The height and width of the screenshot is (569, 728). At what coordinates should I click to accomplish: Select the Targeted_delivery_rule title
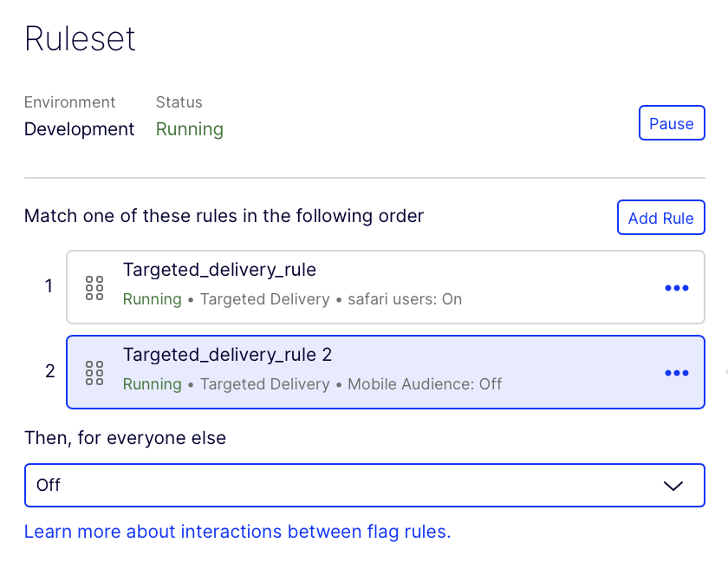tap(219, 270)
